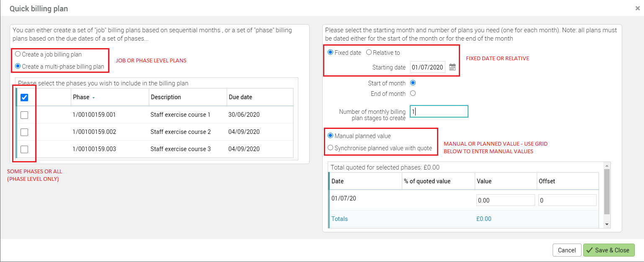Screen dimensions: 644x262
Task: Choose the Relative to option
Action: (369, 53)
